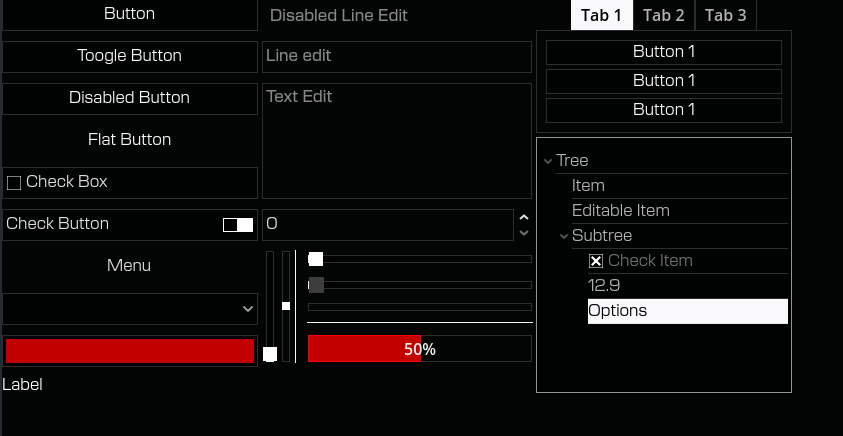Flip the Check Button switch

coord(238,225)
